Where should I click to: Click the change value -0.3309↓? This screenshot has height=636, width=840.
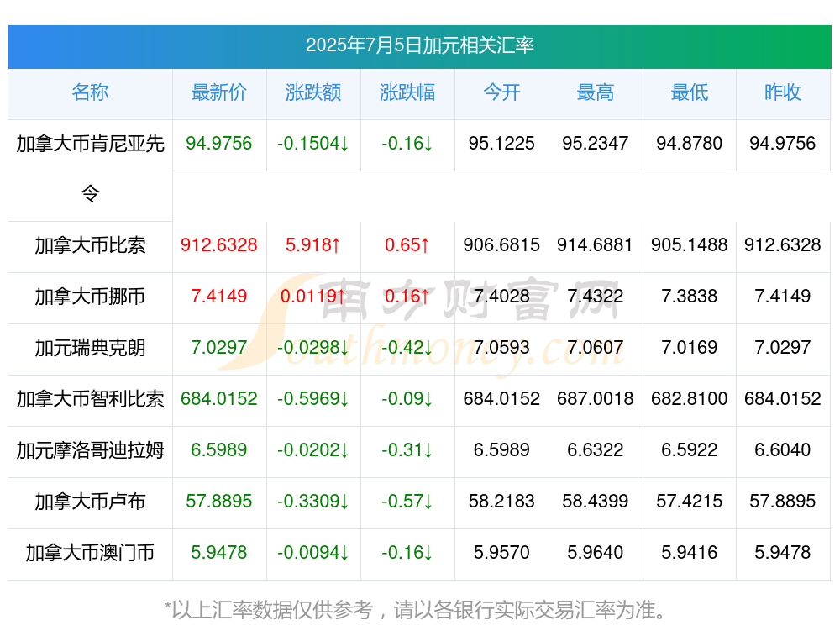pyautogui.click(x=313, y=502)
